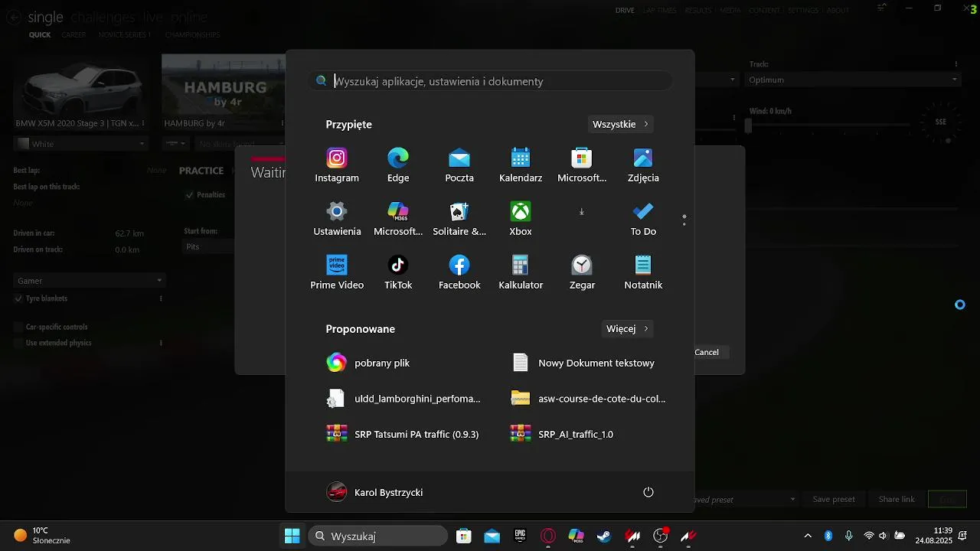Switch to the challenges section
The height and width of the screenshot is (551, 980).
pos(103,18)
